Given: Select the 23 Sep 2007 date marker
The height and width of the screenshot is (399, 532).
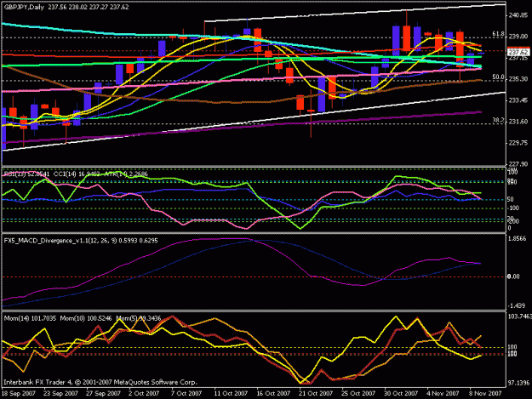Looking at the screenshot, I should pos(60,393).
